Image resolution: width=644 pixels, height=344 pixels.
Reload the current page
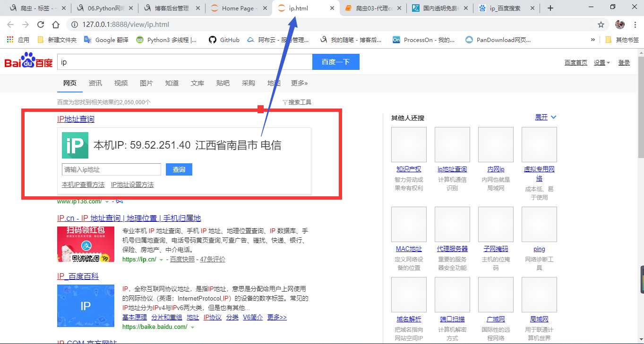pyautogui.click(x=41, y=25)
